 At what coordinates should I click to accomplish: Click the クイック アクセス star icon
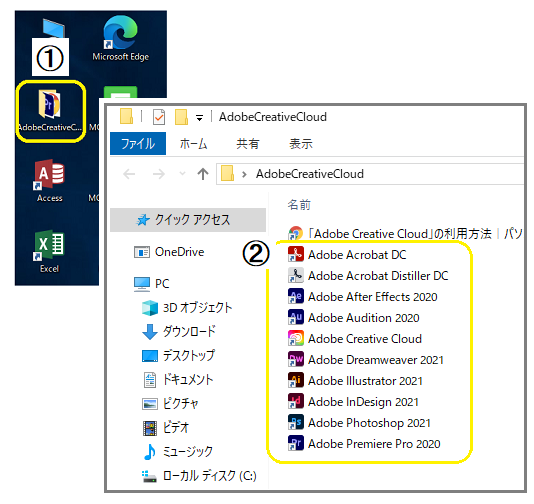[x=143, y=220]
